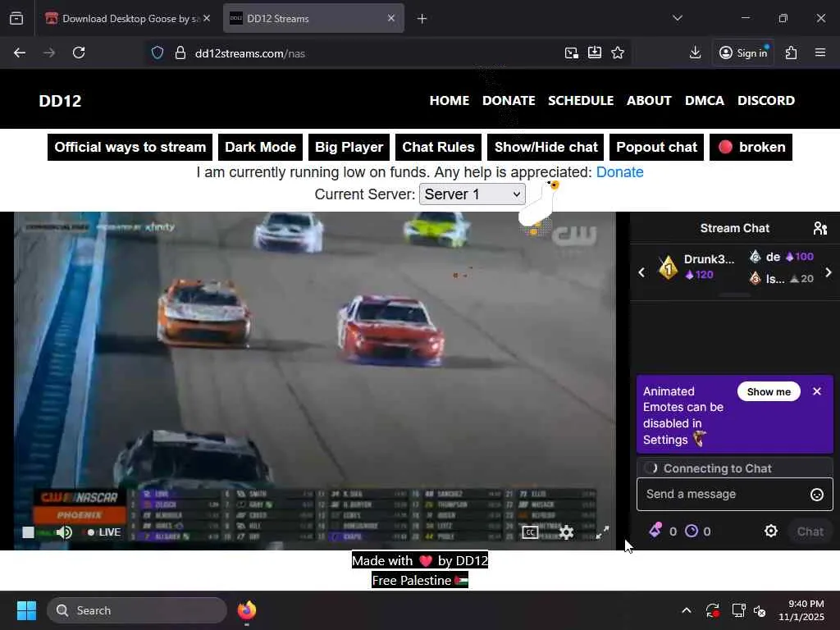Viewport: 840px width, 630px height.
Task: Click the taskbar Search box
Action: (x=137, y=610)
